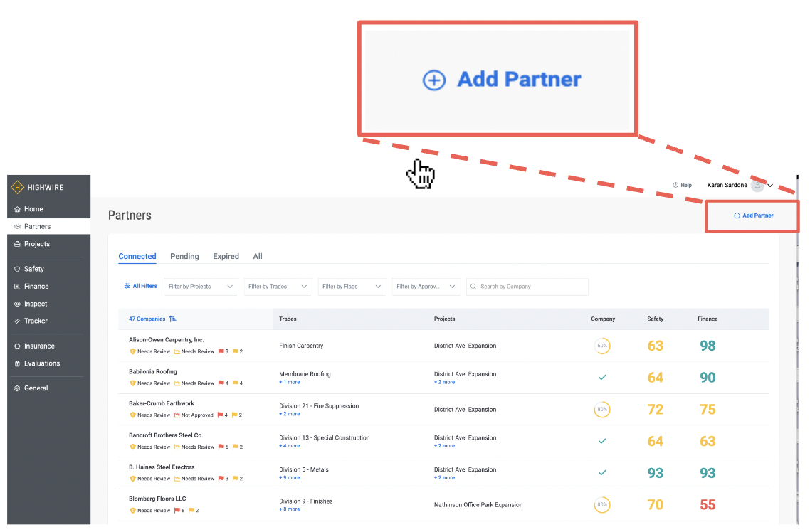This screenshot has height=532, width=810.
Task: Open the Filter by Projects dropdown
Action: [200, 287]
